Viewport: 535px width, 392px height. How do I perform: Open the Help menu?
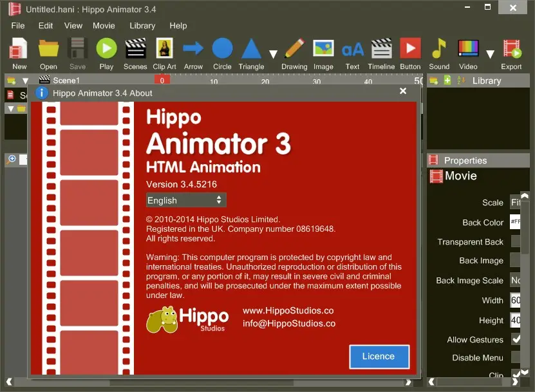[178, 26]
